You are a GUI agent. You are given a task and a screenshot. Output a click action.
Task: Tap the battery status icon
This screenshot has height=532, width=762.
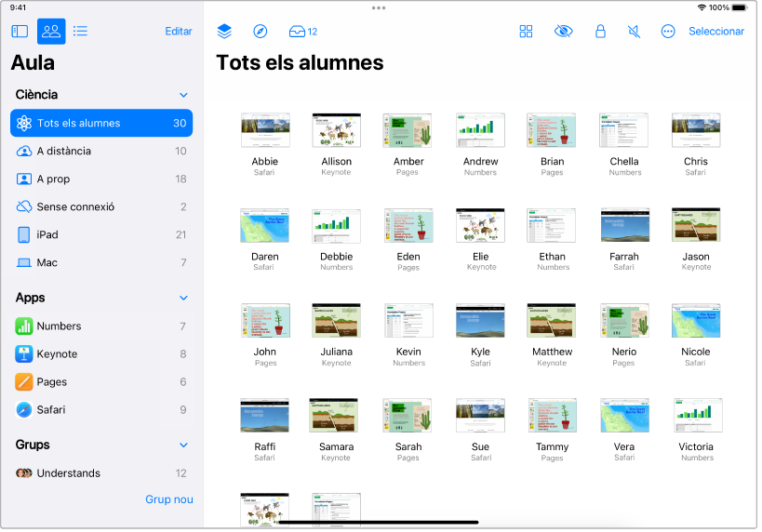[740, 7]
